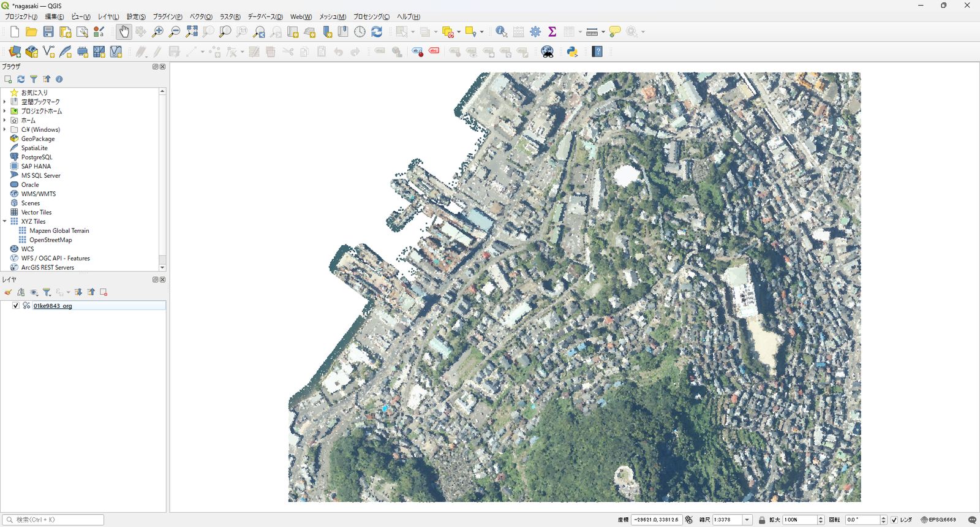Refresh the map canvas with the blue arrows icon
Screen dimensions: 980x527
(377, 32)
